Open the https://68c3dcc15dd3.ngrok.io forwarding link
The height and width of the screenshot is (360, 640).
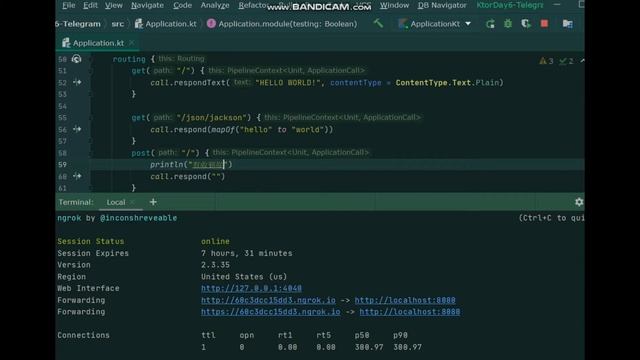coord(271,312)
